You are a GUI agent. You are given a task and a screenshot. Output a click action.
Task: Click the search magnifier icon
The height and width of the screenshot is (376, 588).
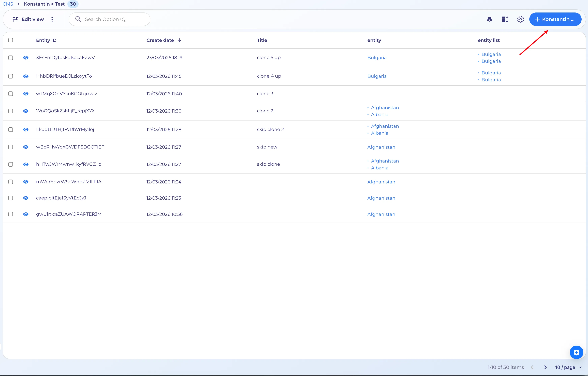click(x=78, y=19)
